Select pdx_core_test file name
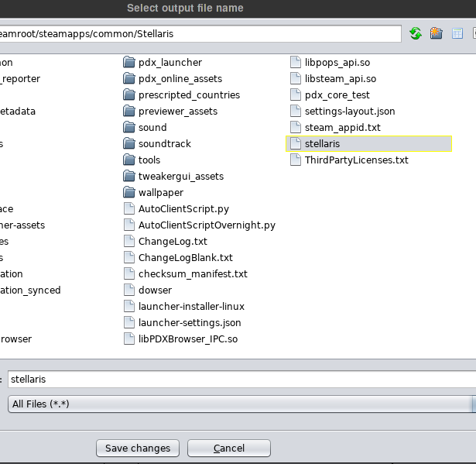The height and width of the screenshot is (464, 476). 337,95
